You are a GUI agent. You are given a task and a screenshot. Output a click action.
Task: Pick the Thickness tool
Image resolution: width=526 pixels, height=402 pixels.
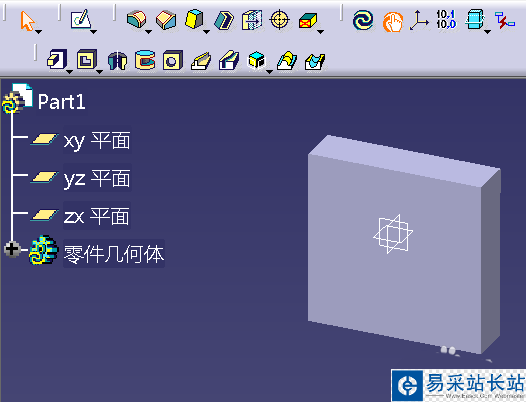pos(252,20)
